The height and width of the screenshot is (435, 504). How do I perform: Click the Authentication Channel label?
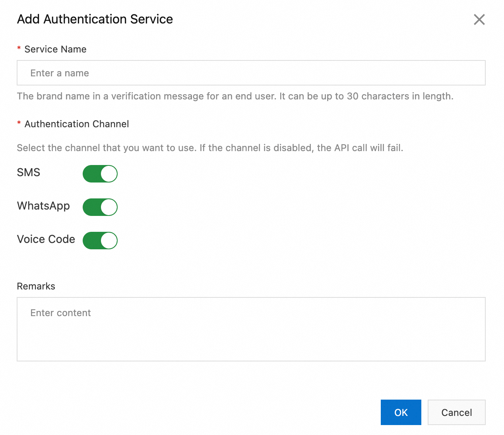tap(77, 124)
